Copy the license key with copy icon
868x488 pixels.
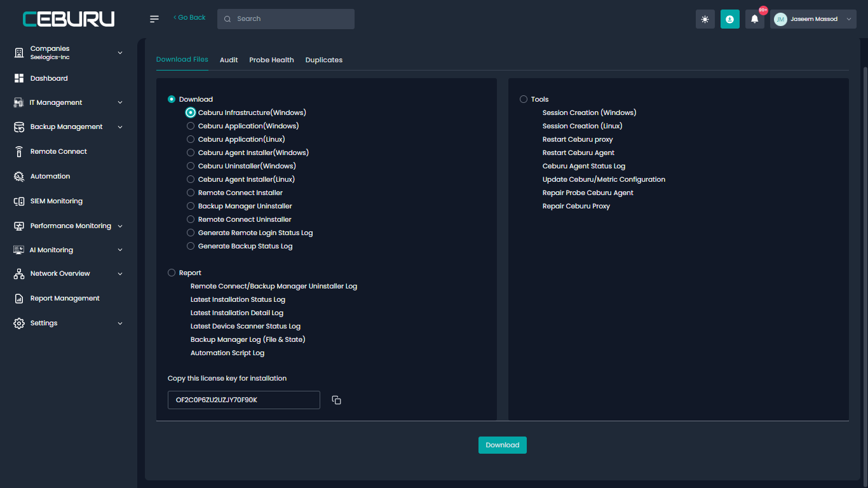tap(337, 400)
